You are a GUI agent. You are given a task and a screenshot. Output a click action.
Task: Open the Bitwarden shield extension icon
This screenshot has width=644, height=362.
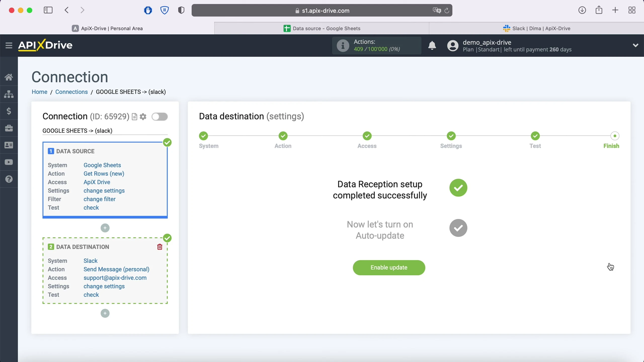[165, 10]
